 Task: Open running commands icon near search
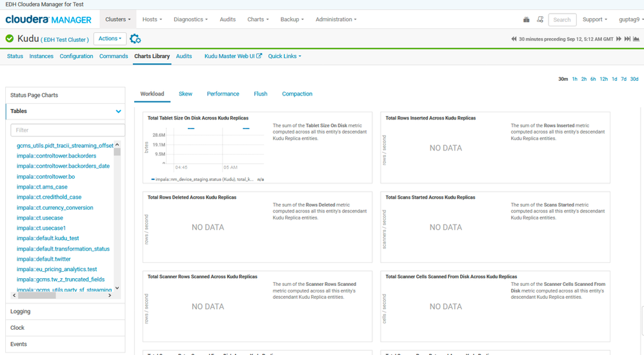coord(540,19)
